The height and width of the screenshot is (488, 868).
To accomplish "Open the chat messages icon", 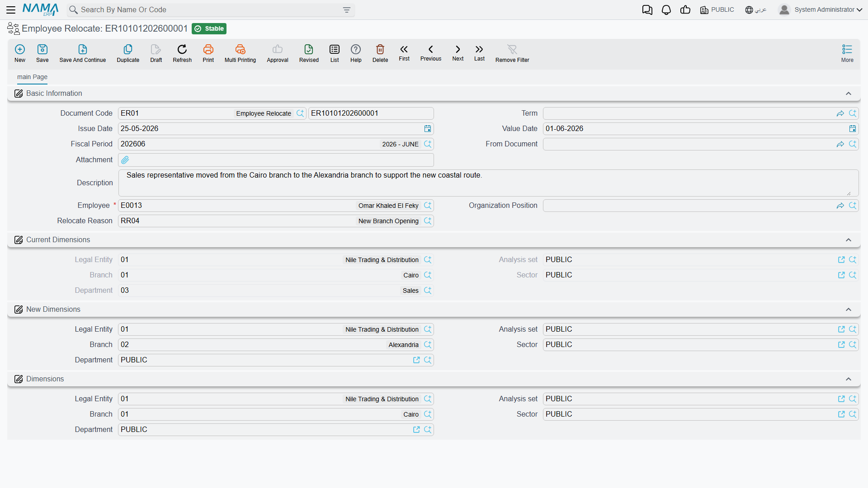I will [647, 9].
